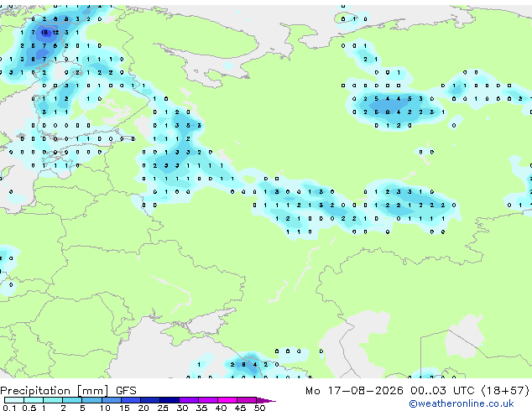
Task: Click the "35" legend scale label
Action: 201,408
